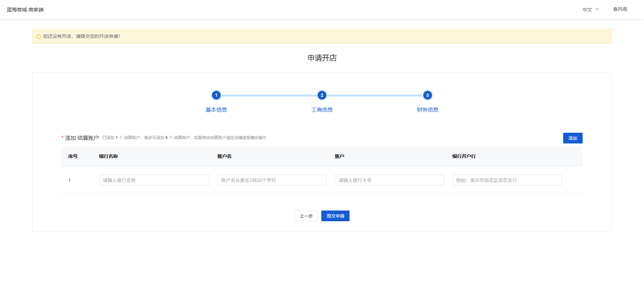Go to the 工商信息 step label
This screenshot has width=644, height=299.
click(322, 110)
